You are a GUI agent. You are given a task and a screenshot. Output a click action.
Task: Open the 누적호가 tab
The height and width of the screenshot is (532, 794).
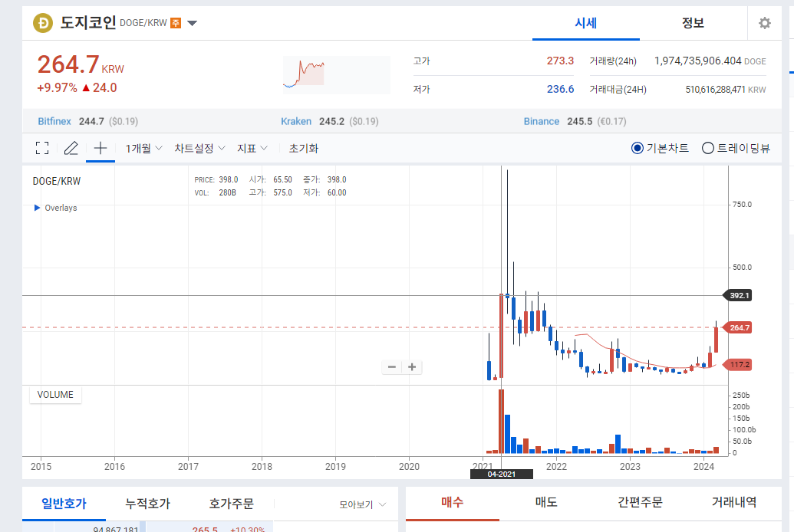click(x=148, y=504)
